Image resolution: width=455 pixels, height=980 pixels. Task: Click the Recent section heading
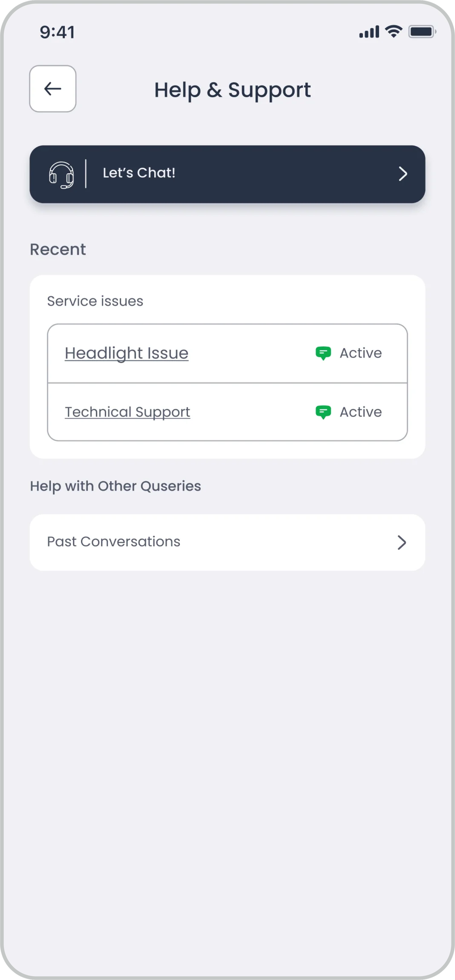(x=58, y=249)
